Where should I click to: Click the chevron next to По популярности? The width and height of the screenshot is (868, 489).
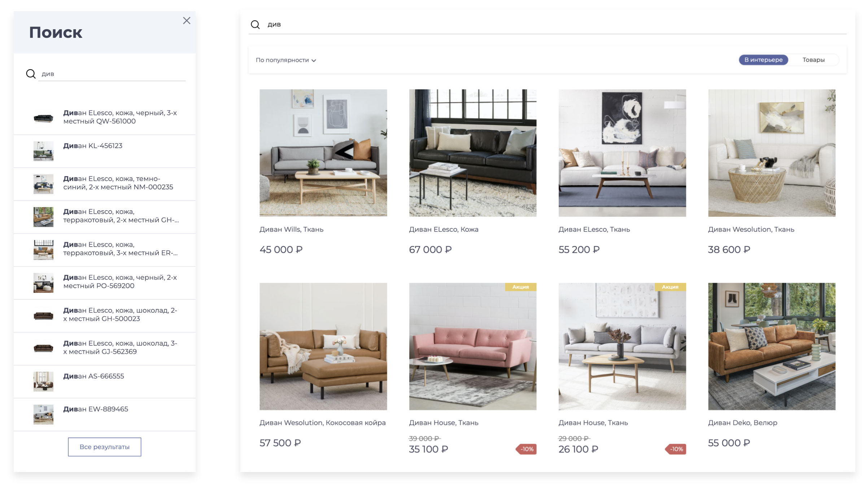click(x=314, y=61)
